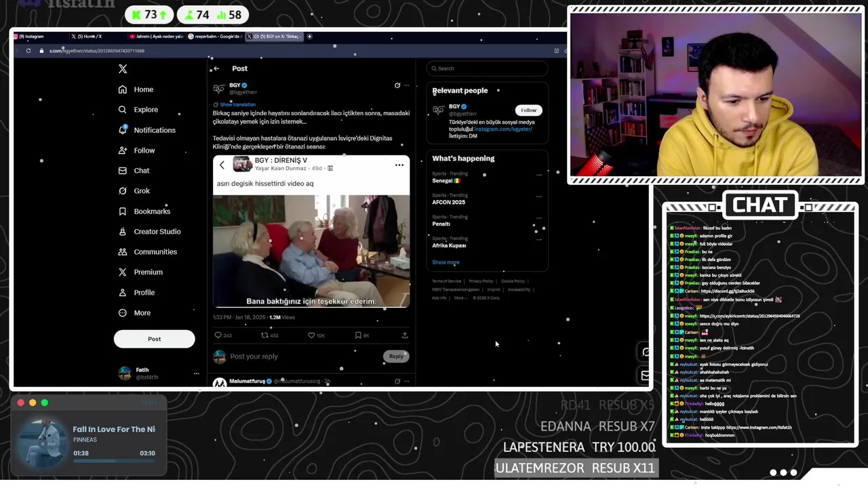Click Show more under What's happening
The width and height of the screenshot is (868, 488).
pos(446,262)
